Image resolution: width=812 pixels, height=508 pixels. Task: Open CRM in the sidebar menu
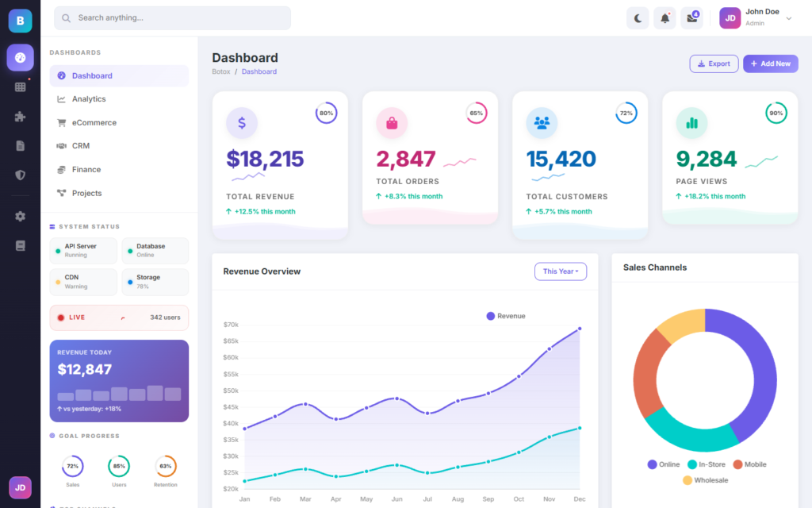[119, 146]
